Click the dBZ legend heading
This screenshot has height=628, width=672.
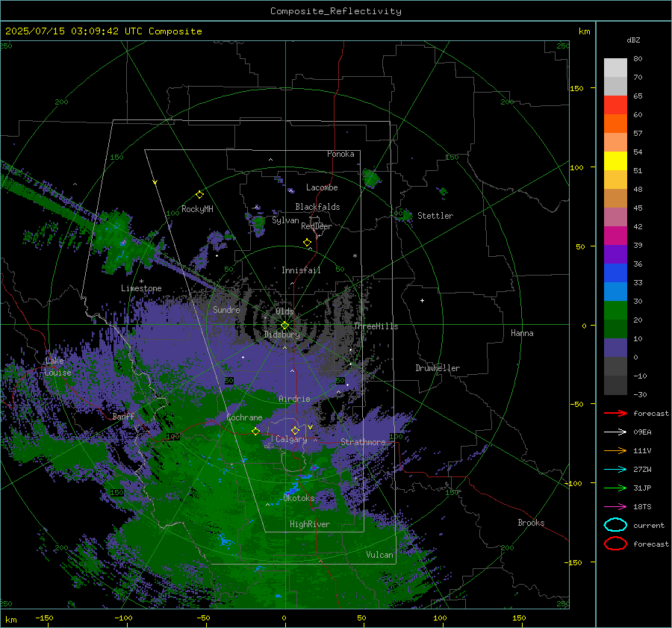click(x=633, y=40)
